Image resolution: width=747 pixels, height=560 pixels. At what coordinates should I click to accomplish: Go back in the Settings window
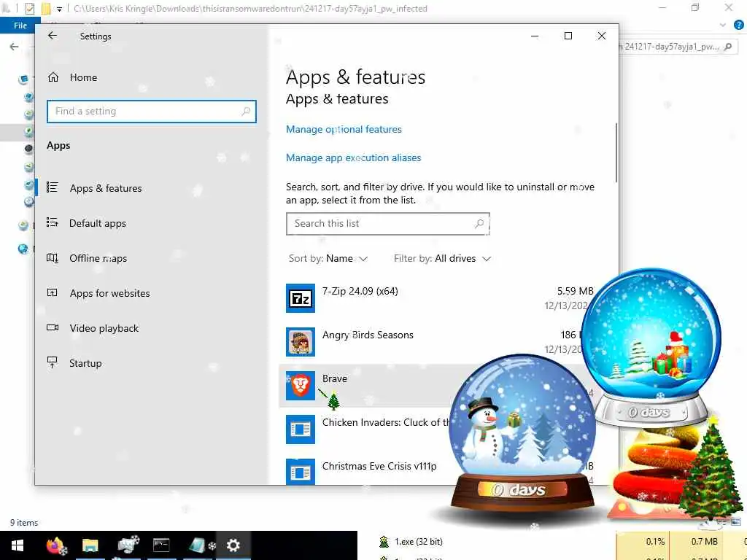click(x=53, y=36)
